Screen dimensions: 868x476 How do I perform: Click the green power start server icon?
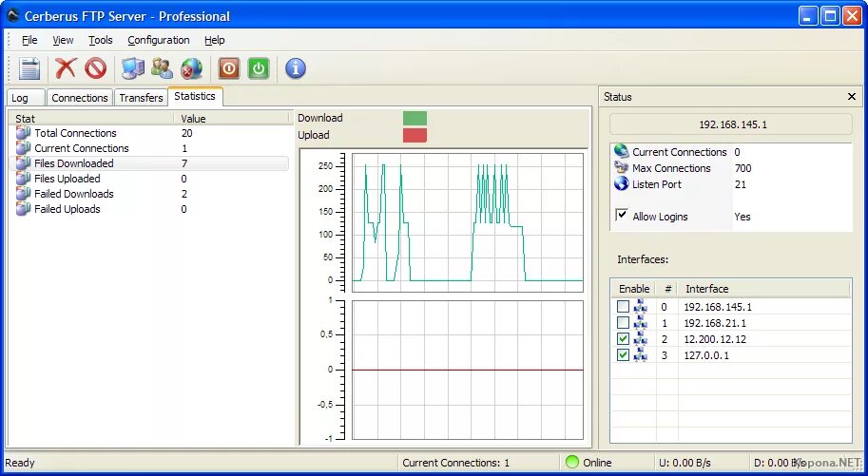[x=259, y=68]
